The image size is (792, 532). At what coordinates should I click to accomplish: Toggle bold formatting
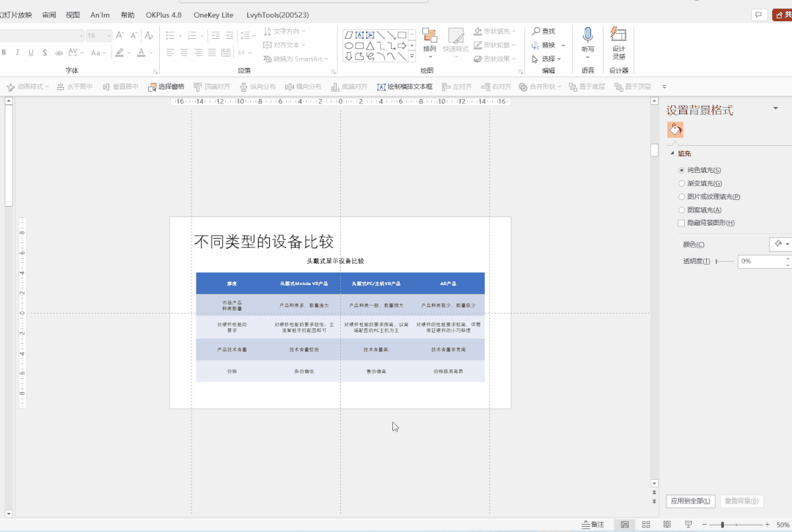pos(4,53)
